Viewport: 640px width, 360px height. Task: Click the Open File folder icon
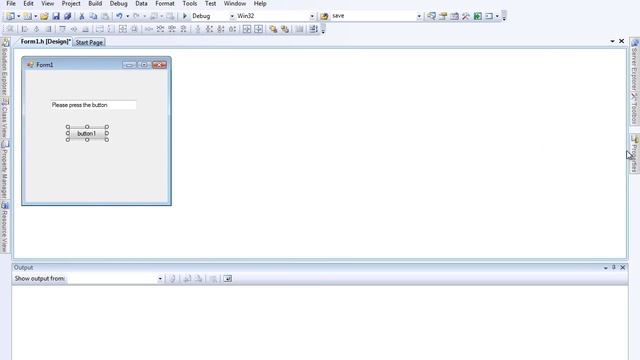[44, 16]
